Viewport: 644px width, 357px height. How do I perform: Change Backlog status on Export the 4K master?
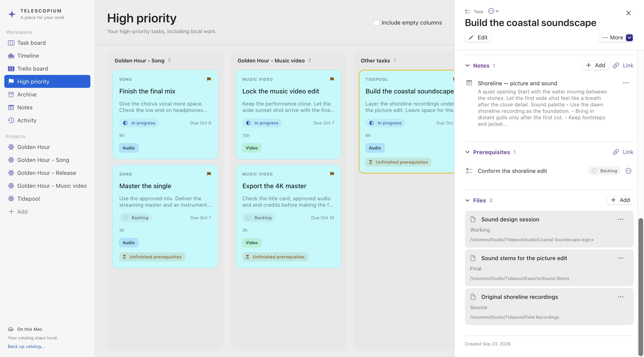(x=259, y=218)
